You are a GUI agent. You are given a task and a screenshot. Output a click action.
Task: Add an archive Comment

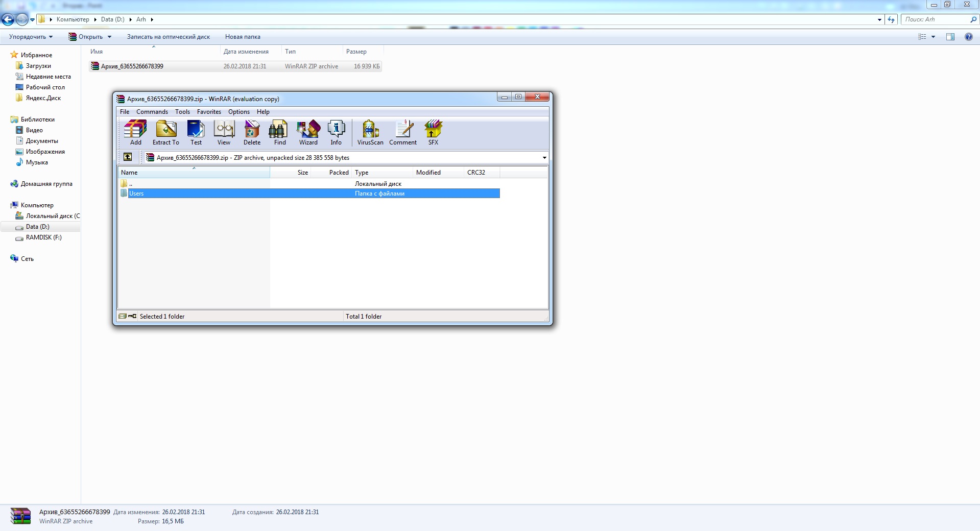click(x=403, y=133)
